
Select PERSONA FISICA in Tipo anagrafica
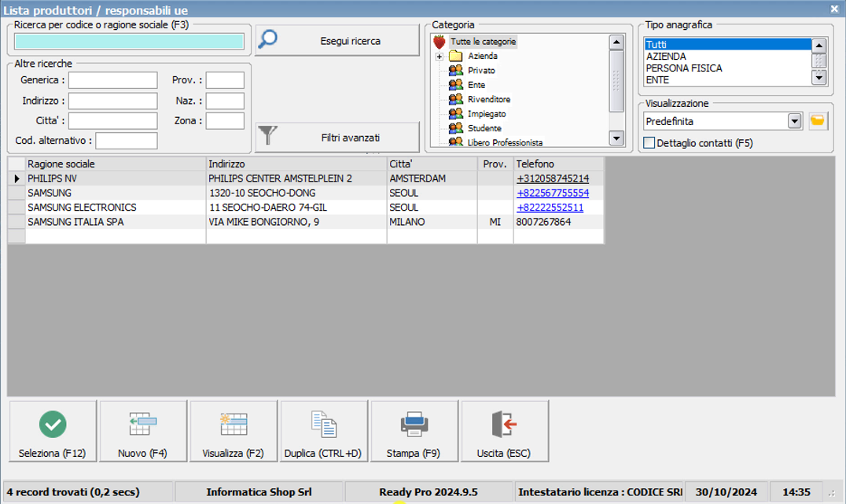point(727,68)
